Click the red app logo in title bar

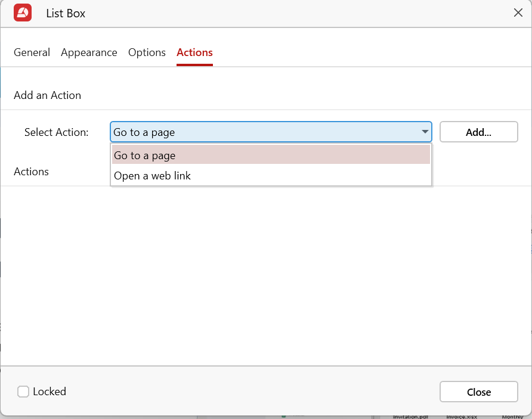click(x=23, y=13)
